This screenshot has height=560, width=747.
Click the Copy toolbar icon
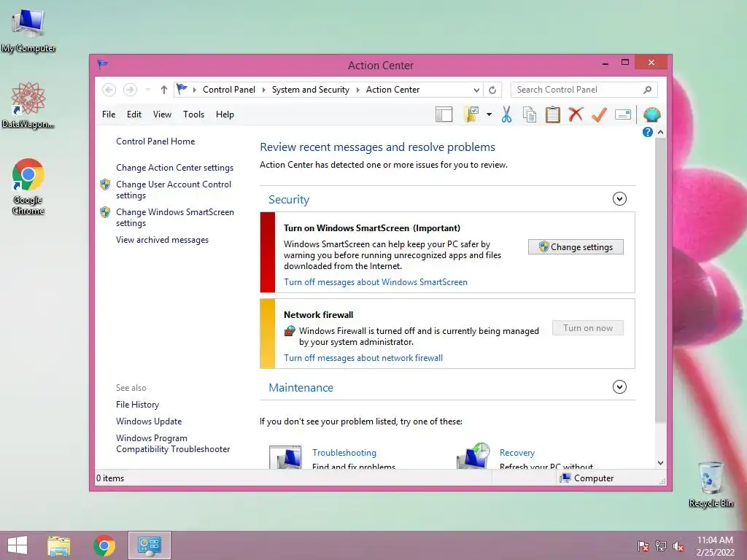click(530, 114)
